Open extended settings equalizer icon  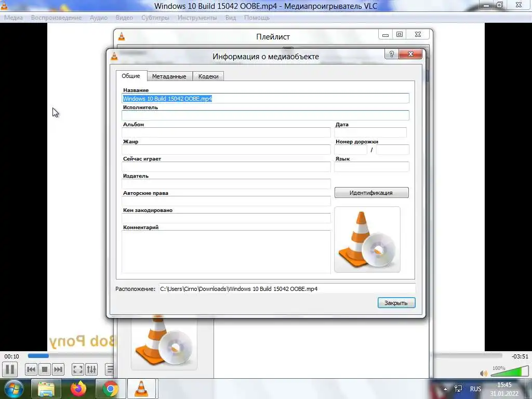[x=91, y=369]
